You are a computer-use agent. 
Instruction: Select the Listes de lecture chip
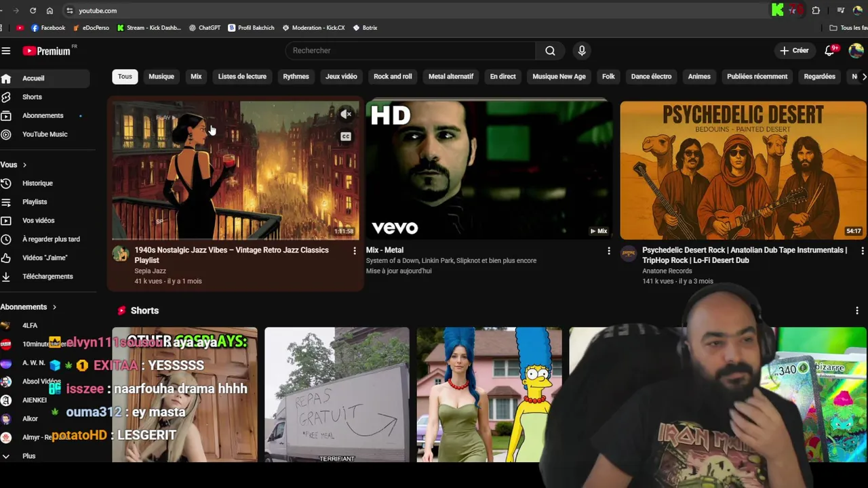pyautogui.click(x=242, y=77)
